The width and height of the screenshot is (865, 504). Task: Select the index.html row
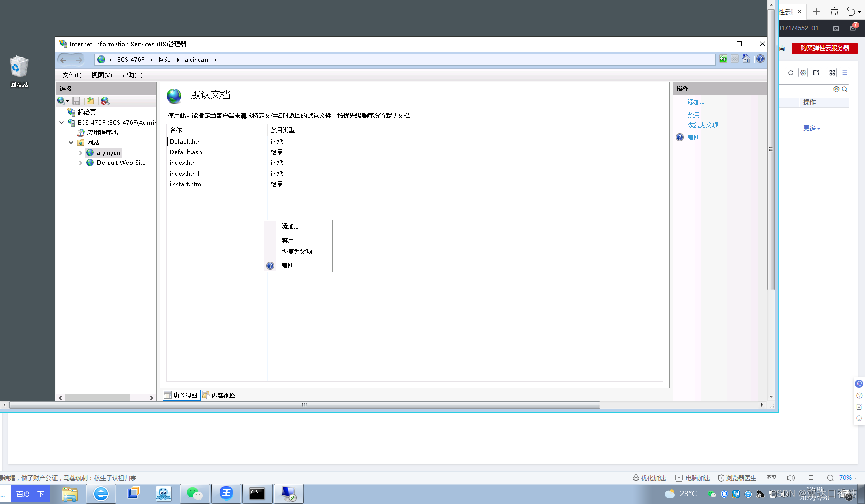click(237, 174)
